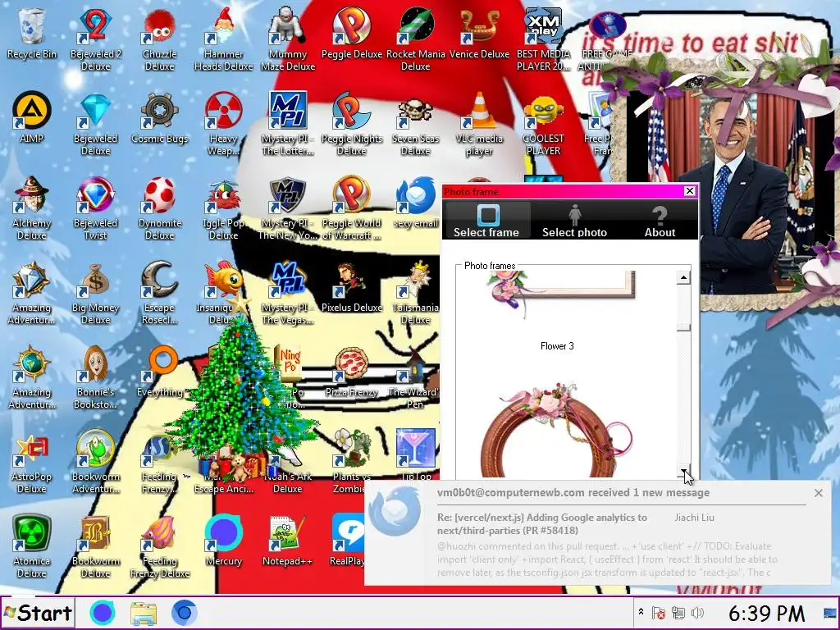Open Bonnie's Bookstore icon
Image resolution: width=840 pixels, height=630 pixels.
coord(95,377)
